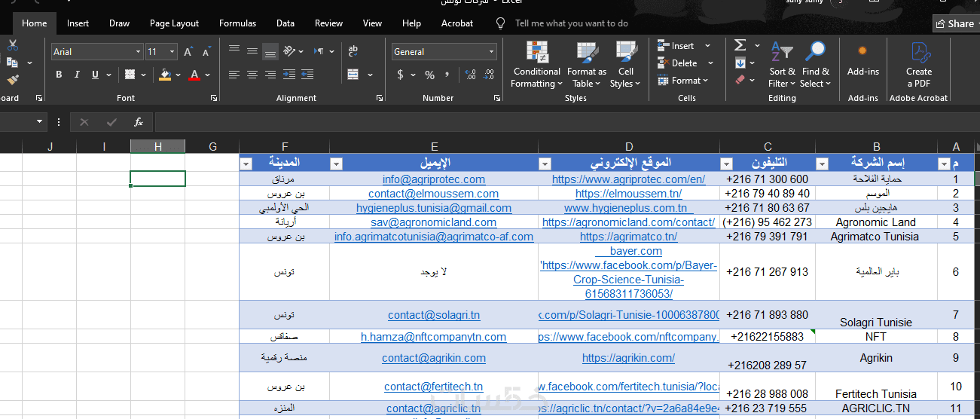
Task: Open link contact@solagri.tn
Action: [434, 315]
